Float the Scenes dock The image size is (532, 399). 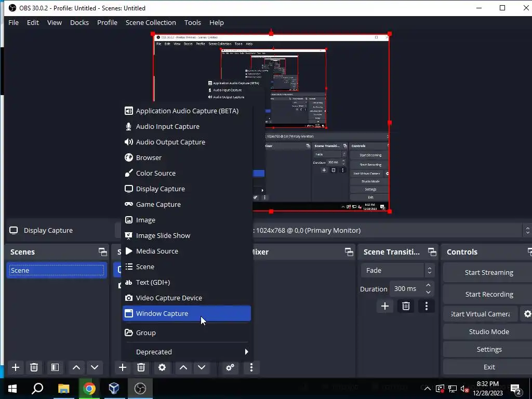(x=102, y=252)
